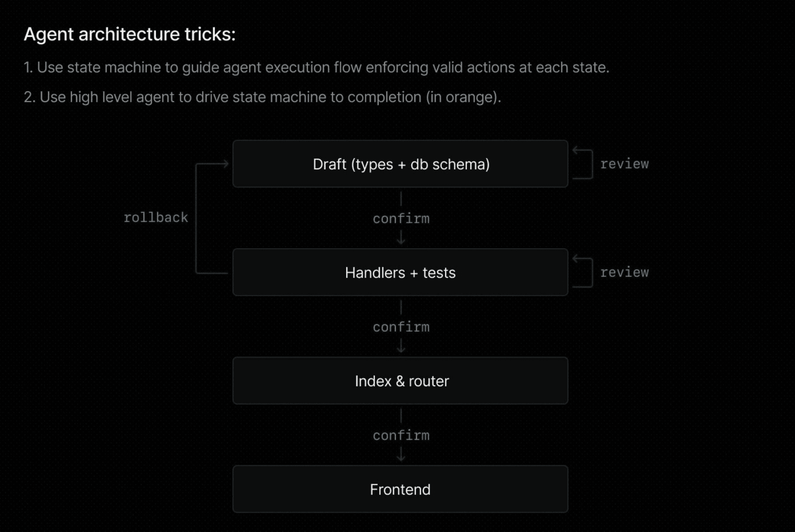Click the rollback label
795x532 pixels.
[x=156, y=218]
